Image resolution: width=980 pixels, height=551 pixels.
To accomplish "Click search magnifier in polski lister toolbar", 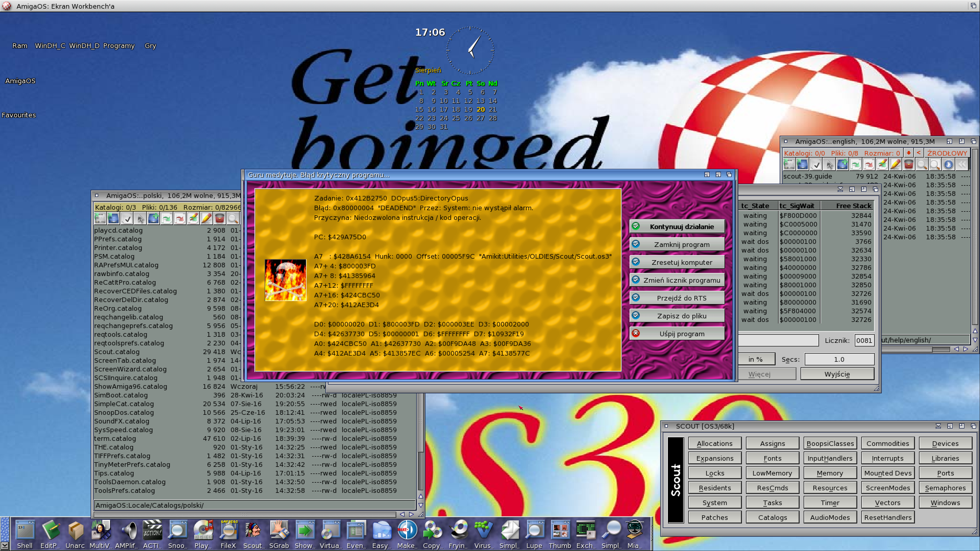I will (x=233, y=219).
